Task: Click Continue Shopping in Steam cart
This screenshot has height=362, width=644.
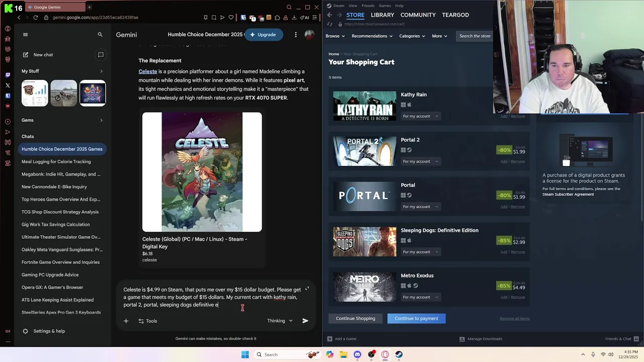Action: (356, 318)
